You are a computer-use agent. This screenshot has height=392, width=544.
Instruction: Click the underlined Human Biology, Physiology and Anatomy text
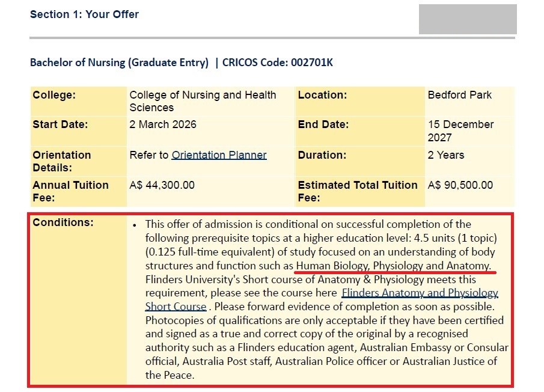point(394,266)
